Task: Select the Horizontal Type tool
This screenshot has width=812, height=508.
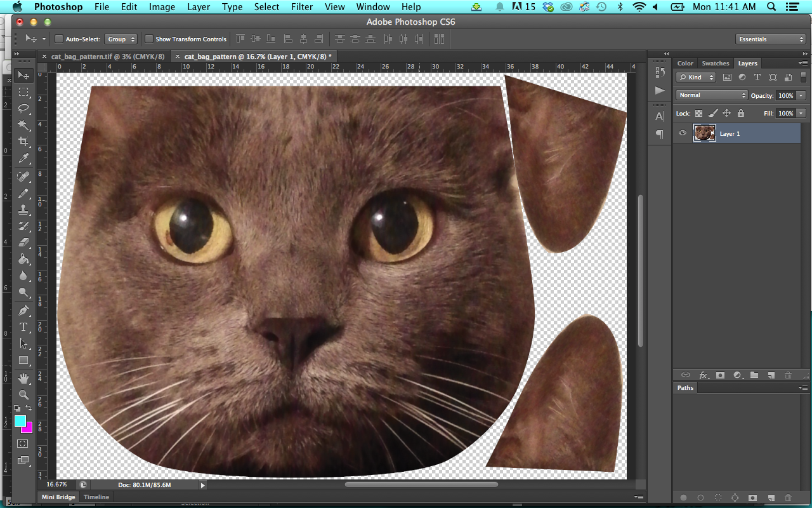Action: (x=23, y=327)
